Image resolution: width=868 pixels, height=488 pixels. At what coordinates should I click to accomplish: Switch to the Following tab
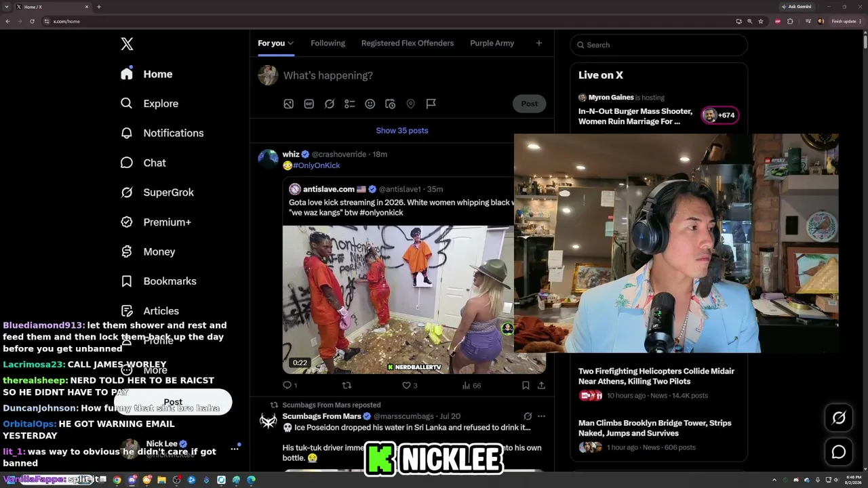pos(328,43)
